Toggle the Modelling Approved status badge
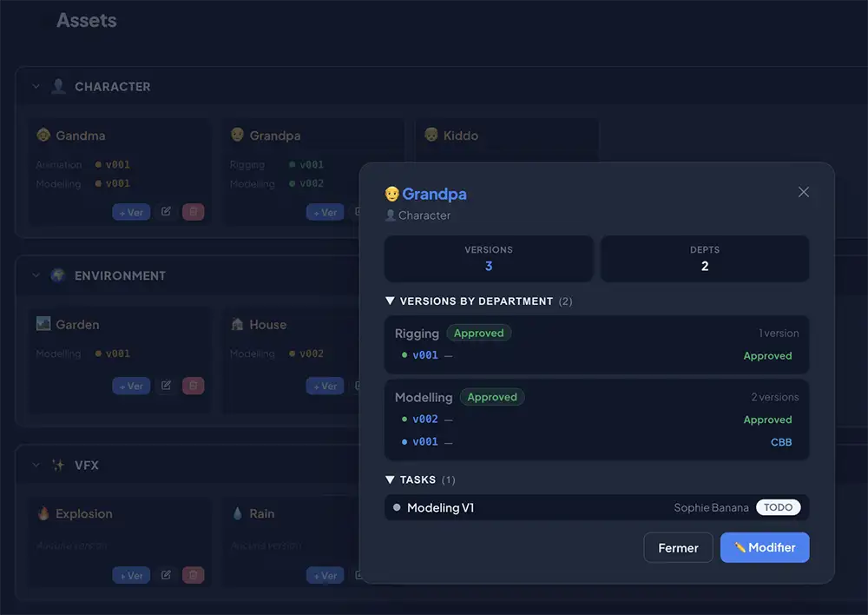 491,397
